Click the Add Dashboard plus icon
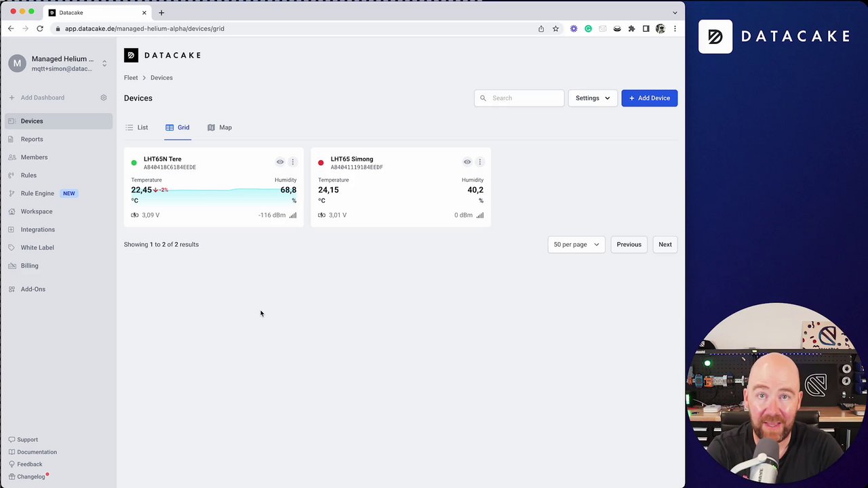Viewport: 868px width, 488px height. [x=12, y=98]
